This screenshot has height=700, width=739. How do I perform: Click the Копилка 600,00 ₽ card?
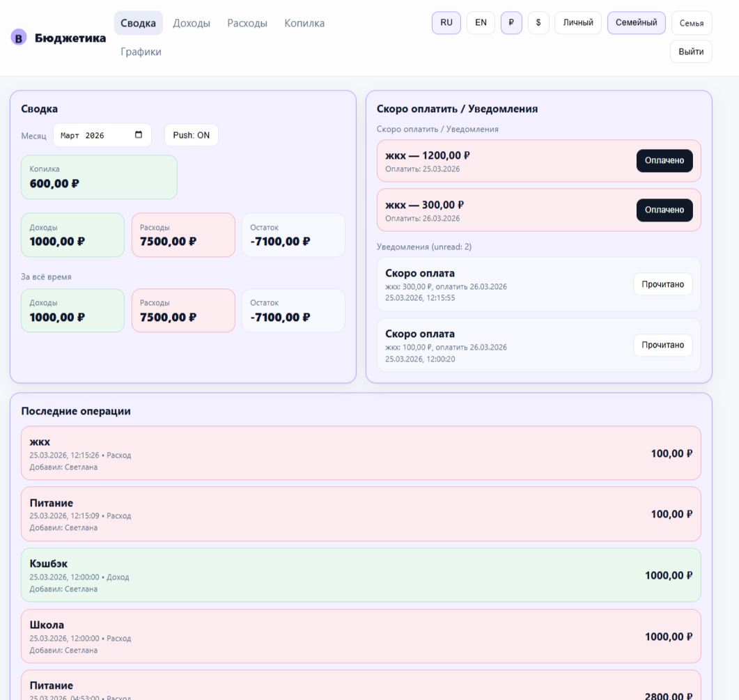pos(99,177)
